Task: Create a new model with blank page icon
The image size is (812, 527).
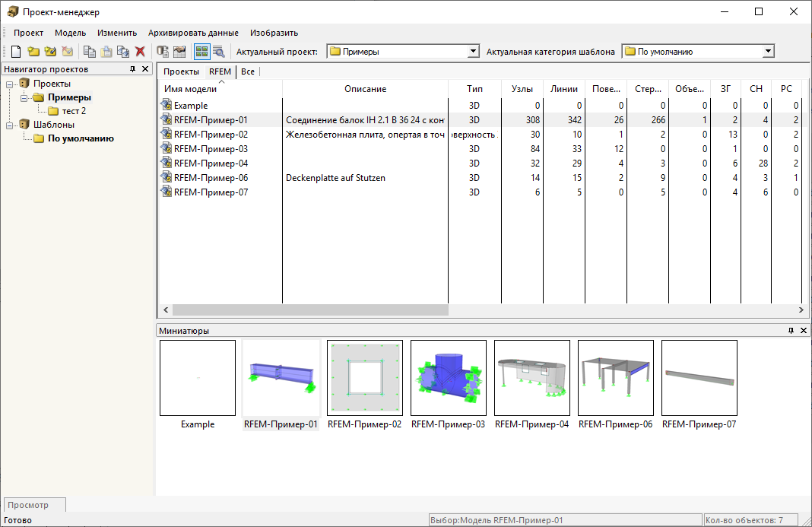Action: coord(16,51)
